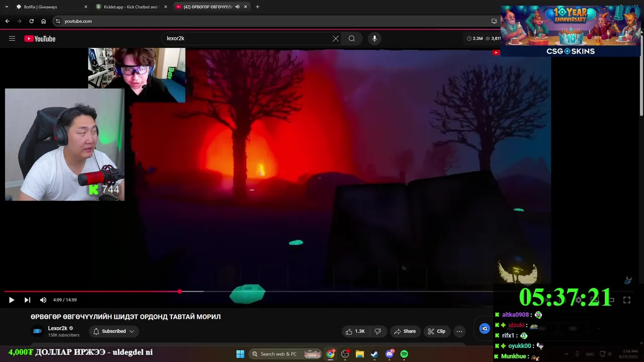Open Chrome from the taskbar
644x362 pixels.
(x=331, y=354)
